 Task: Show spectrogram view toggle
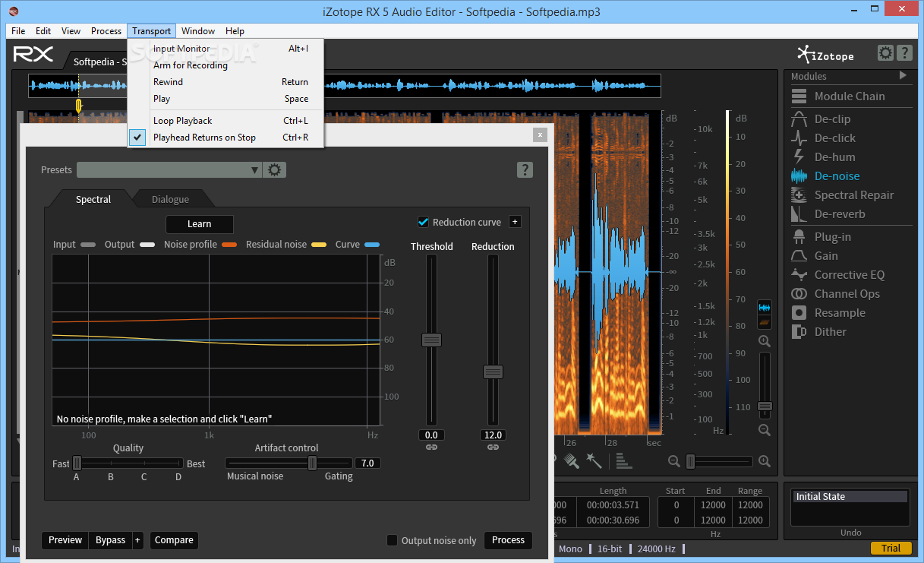click(x=765, y=322)
